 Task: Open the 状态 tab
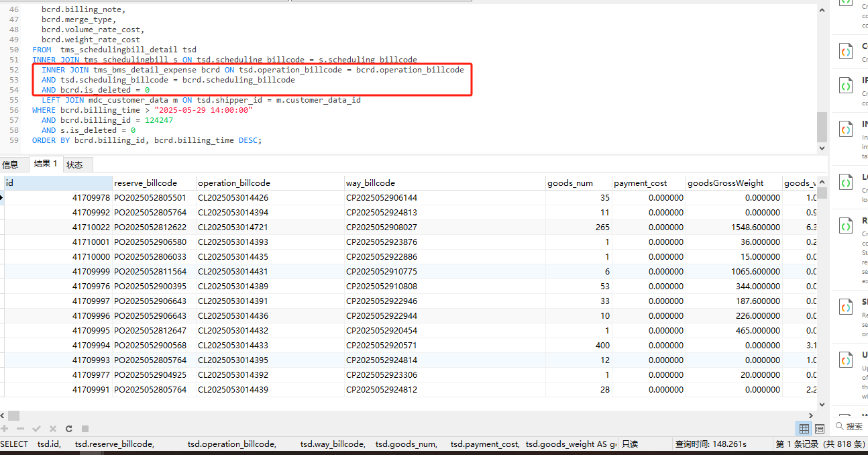coord(74,164)
